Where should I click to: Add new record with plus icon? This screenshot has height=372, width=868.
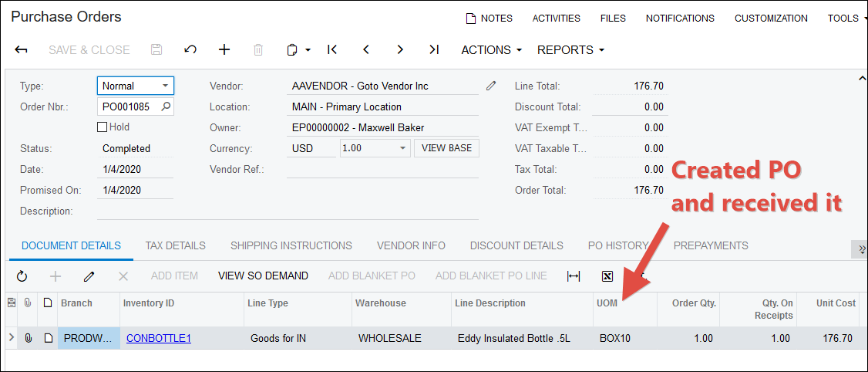point(224,50)
